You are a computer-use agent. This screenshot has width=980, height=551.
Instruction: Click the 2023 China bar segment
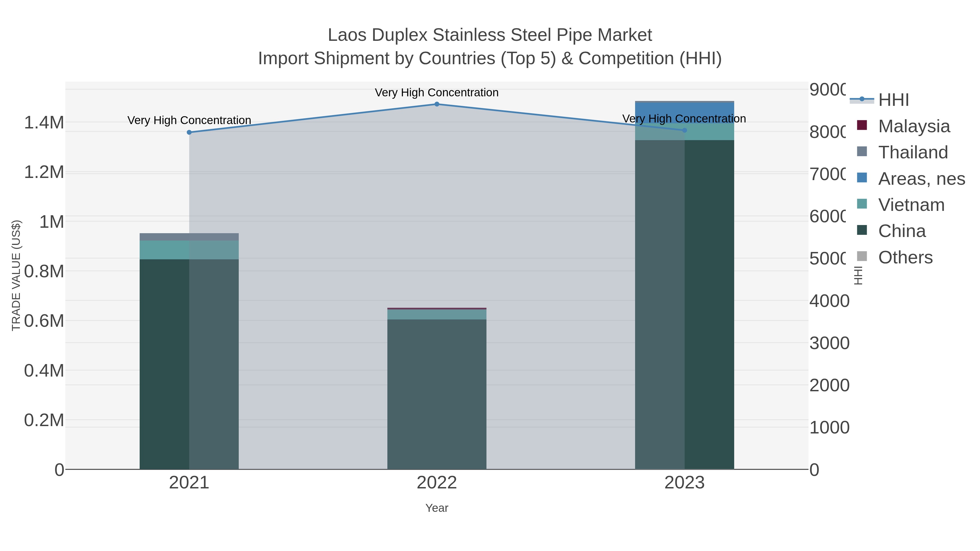point(684,304)
